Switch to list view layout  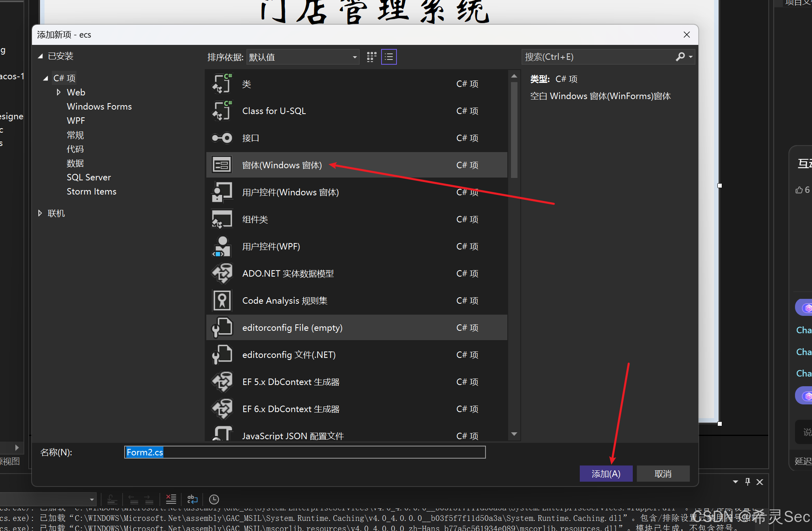click(x=389, y=57)
